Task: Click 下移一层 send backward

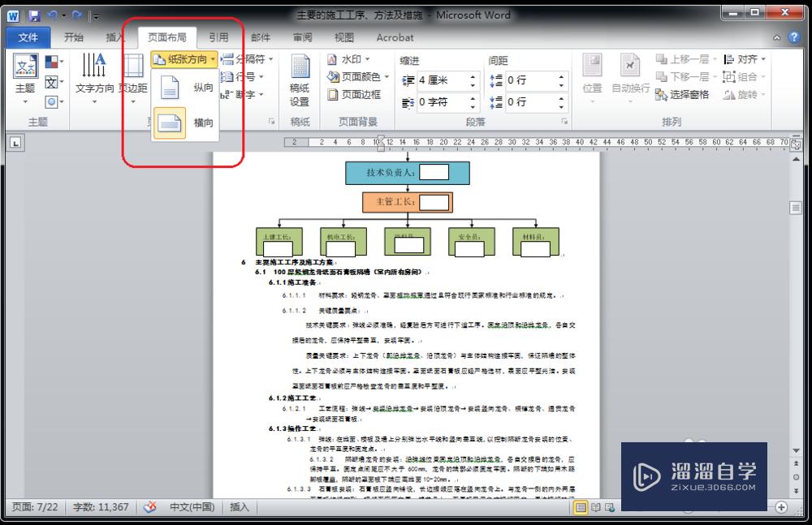Action: tap(685, 77)
